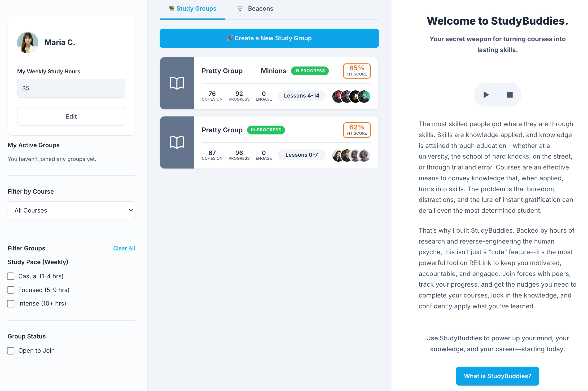The image size is (588, 391).
Task: Click member avatars of Lessons 0-7 group
Action: point(351,156)
